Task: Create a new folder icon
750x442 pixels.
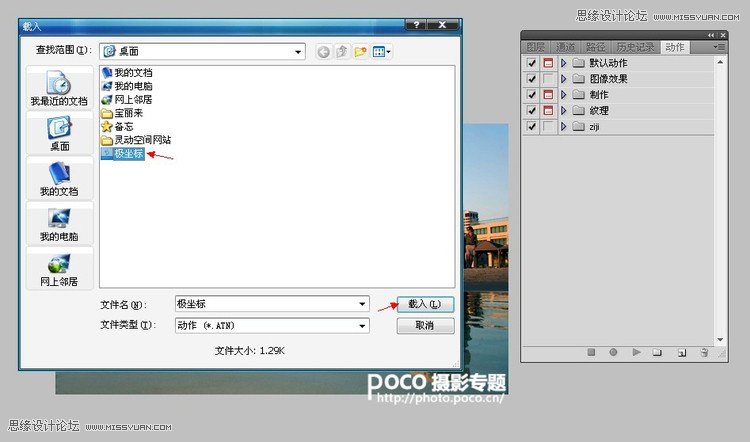Action: coord(360,52)
